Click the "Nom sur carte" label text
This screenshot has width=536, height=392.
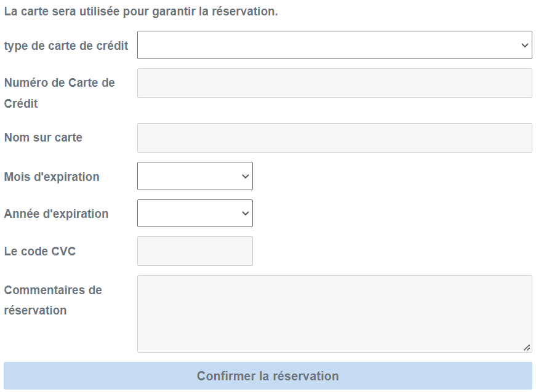[x=43, y=137]
